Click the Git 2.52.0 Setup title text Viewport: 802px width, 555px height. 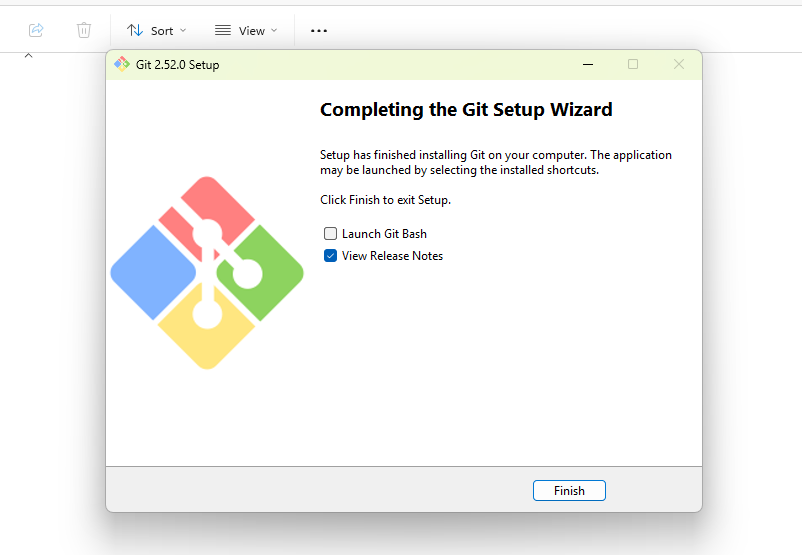click(x=177, y=65)
